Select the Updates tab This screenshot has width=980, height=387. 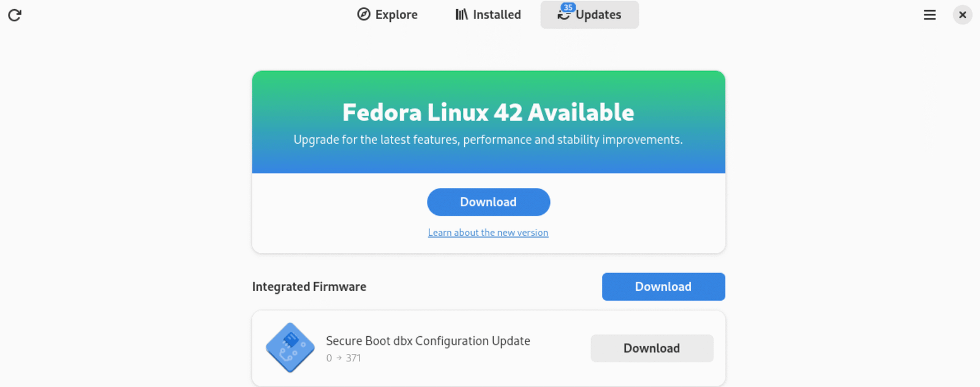589,15
